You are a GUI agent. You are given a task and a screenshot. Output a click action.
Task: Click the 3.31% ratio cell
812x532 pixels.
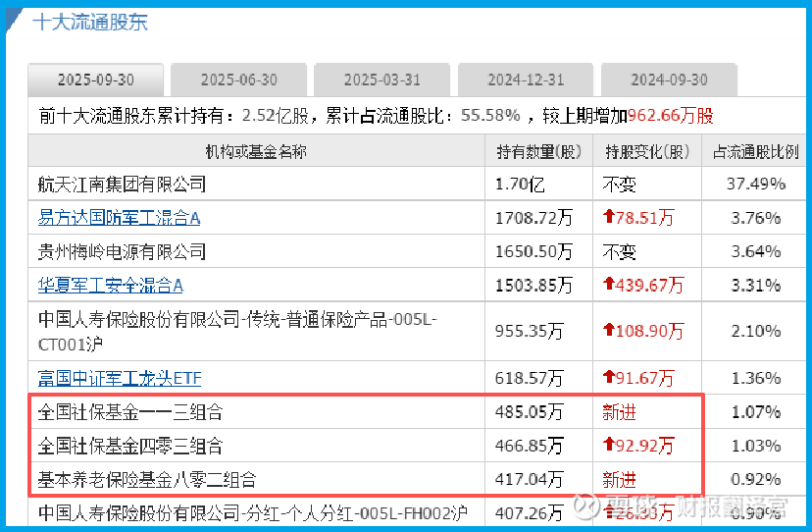755,286
